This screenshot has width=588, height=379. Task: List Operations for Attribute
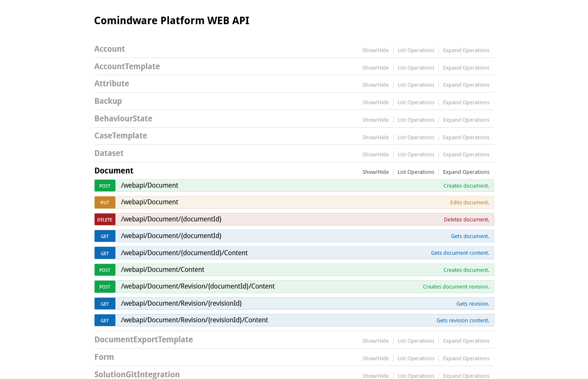(x=416, y=85)
